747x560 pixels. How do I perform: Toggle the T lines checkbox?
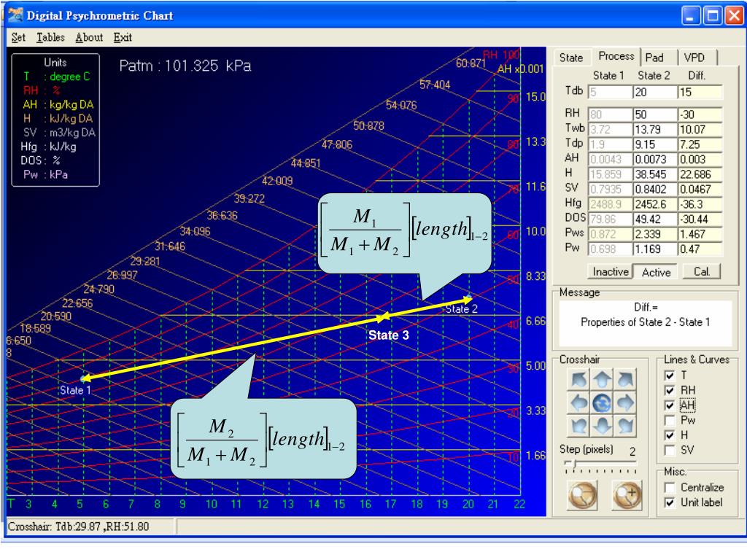[670, 376]
